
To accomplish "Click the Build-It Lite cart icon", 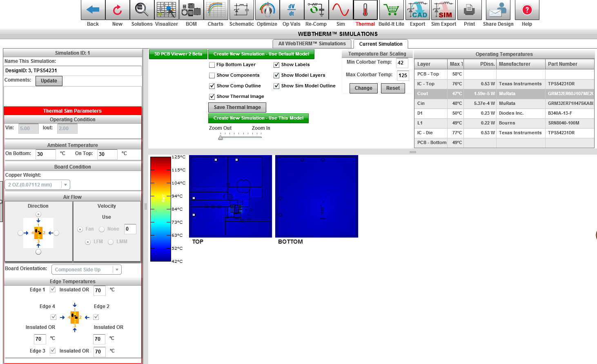I will [391, 10].
